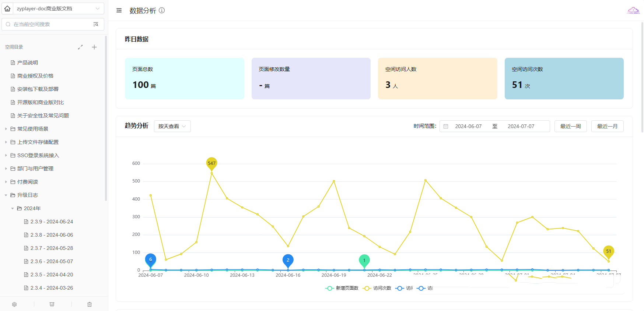
Task: Click the info icon next to 数据分析
Action: coord(162,11)
